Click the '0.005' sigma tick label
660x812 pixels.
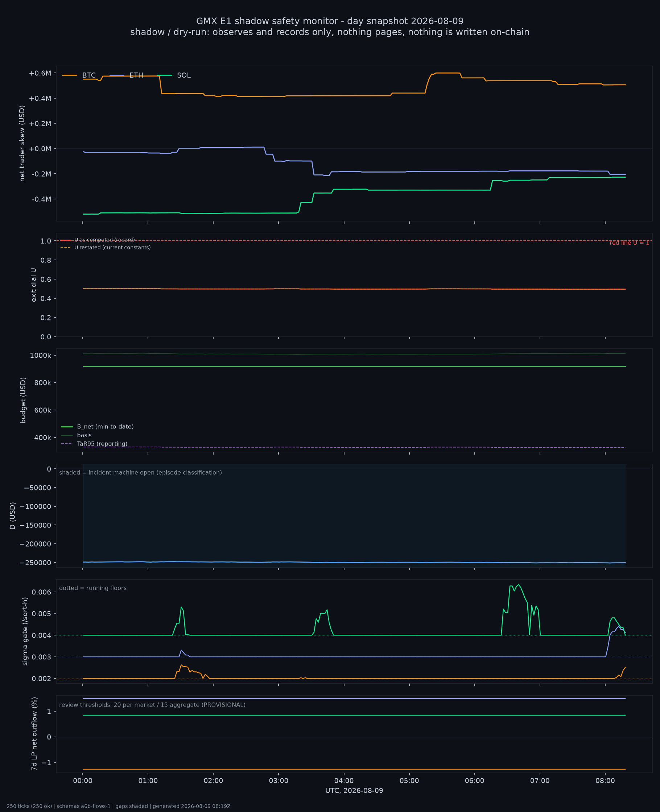(41, 614)
